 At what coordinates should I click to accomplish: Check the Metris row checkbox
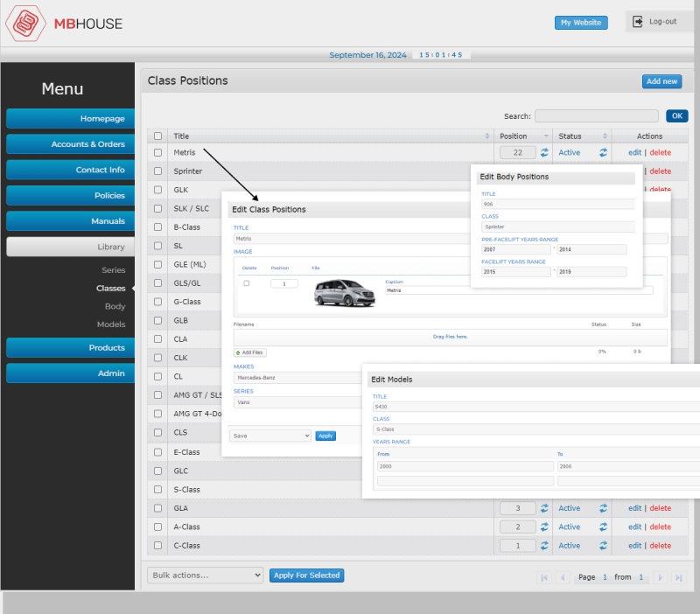click(x=157, y=152)
